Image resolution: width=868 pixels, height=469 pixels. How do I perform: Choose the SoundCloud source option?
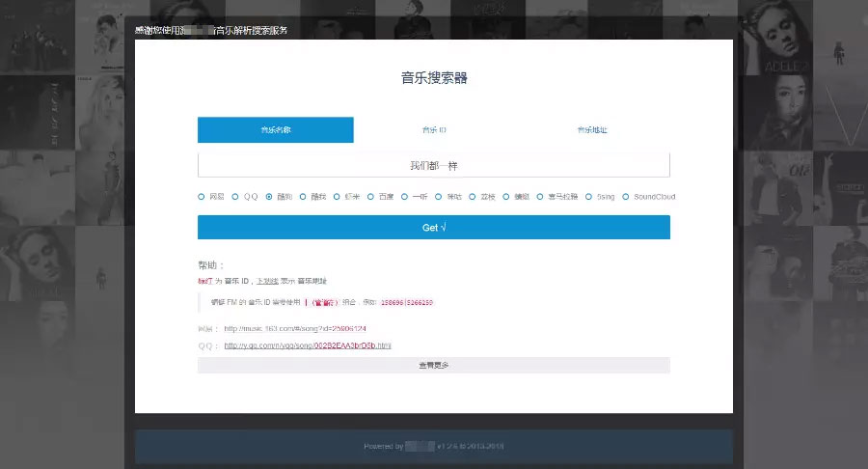point(626,196)
